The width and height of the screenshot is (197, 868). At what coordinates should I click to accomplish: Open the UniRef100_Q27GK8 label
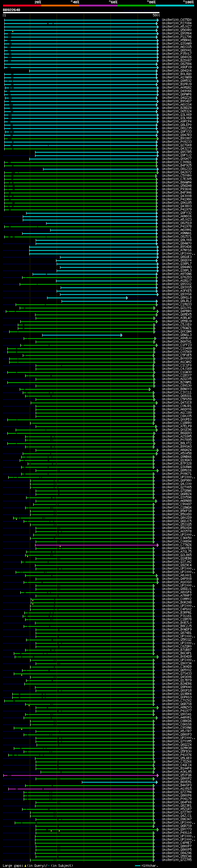tap(177, 145)
